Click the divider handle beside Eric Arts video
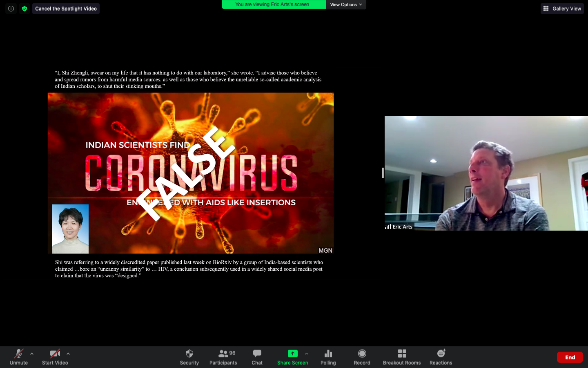Viewport: 588px width, 368px height. point(383,173)
